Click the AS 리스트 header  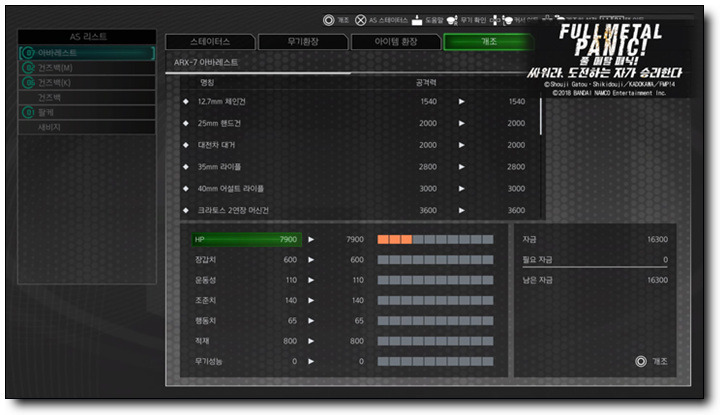click(x=88, y=37)
